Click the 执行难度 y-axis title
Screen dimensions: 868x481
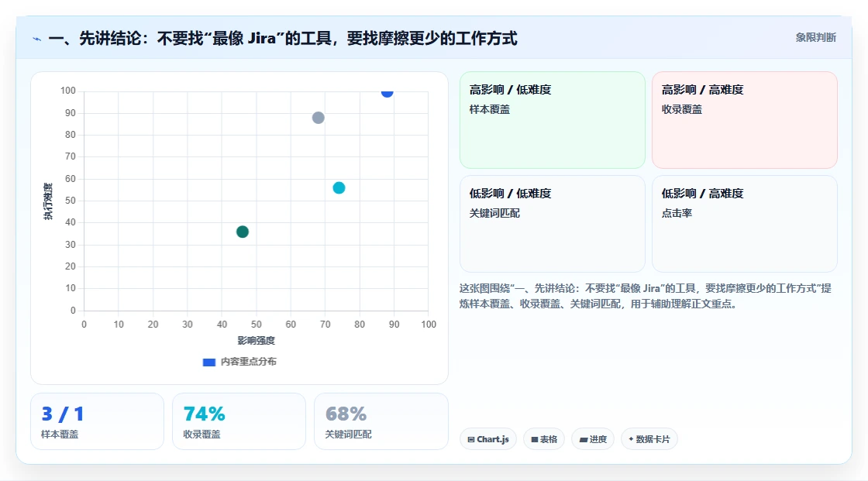click(x=48, y=201)
